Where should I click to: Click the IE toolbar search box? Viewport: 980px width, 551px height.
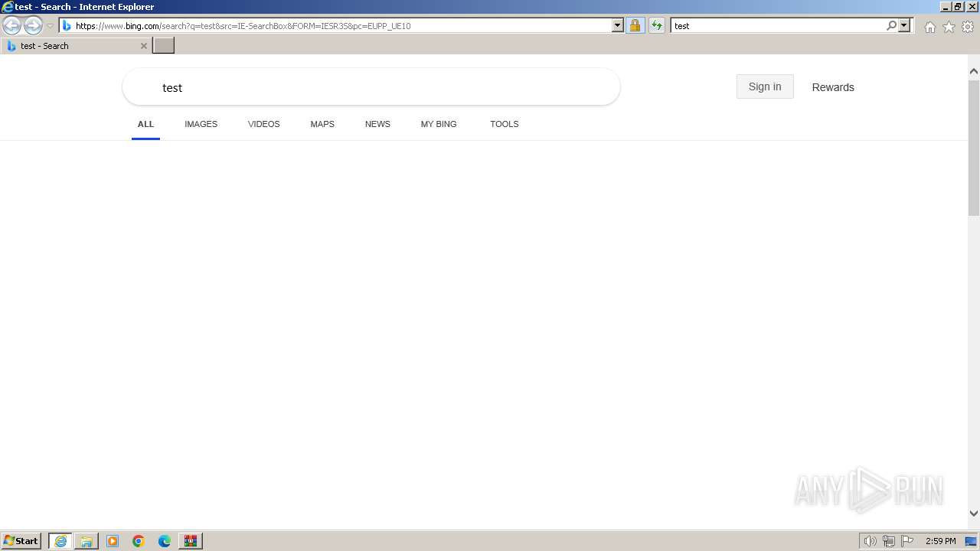pos(778,26)
